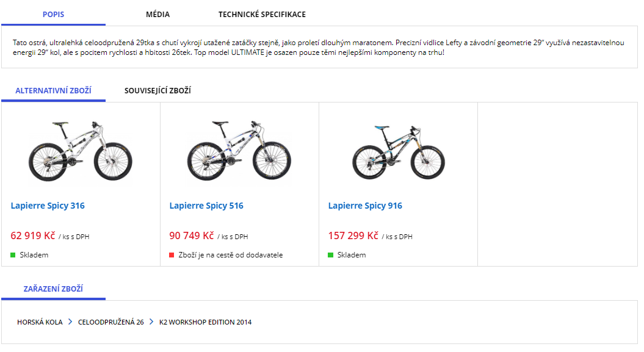Image resolution: width=644 pixels, height=352 pixels.
Task: Click breadcrumb chevron after Horská kola
Action: [x=70, y=322]
